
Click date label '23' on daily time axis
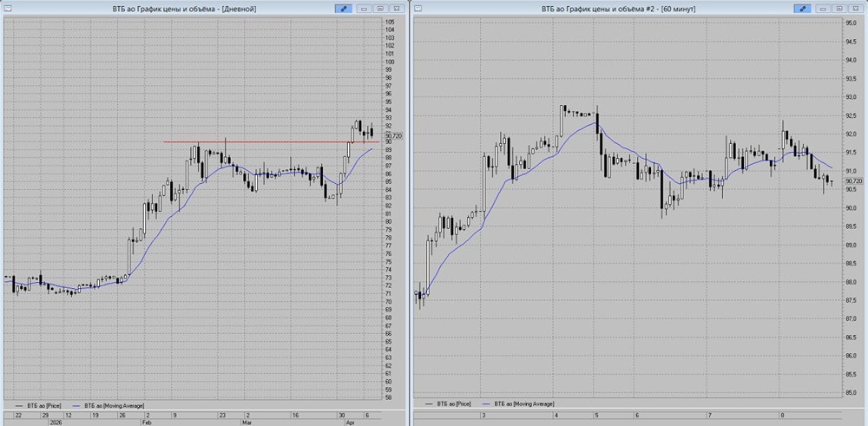(221, 415)
